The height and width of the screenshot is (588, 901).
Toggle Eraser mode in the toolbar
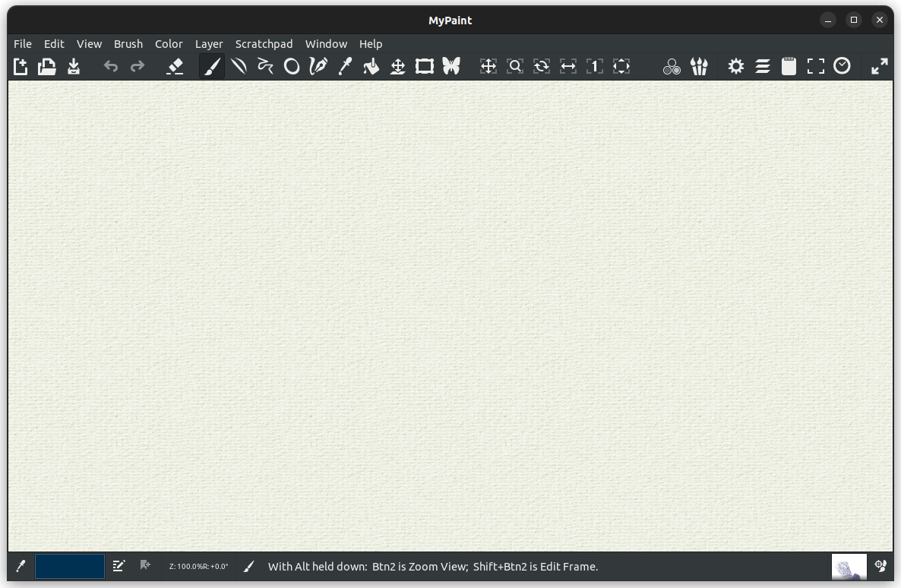tap(175, 66)
